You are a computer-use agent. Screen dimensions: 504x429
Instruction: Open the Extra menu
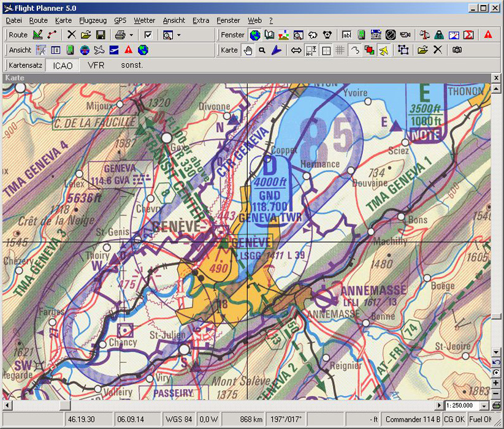[x=201, y=20]
